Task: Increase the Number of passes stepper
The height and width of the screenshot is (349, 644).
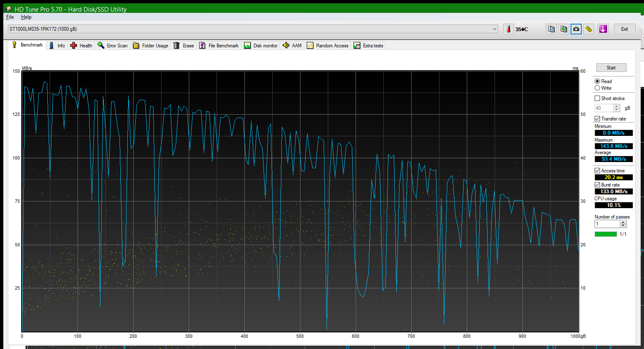Action: pyautogui.click(x=623, y=222)
